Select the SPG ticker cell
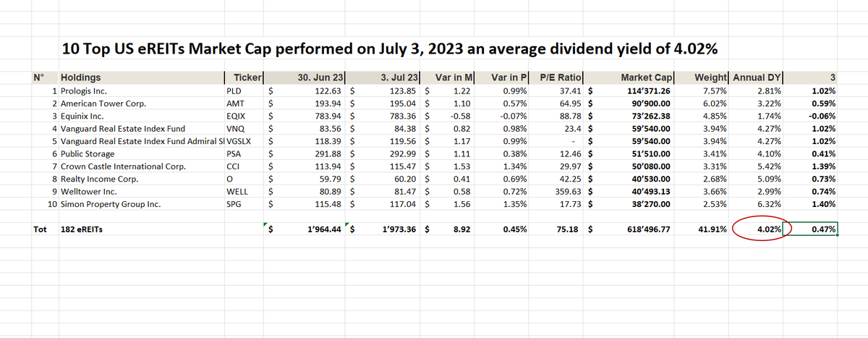The height and width of the screenshot is (338, 868). tap(234, 203)
